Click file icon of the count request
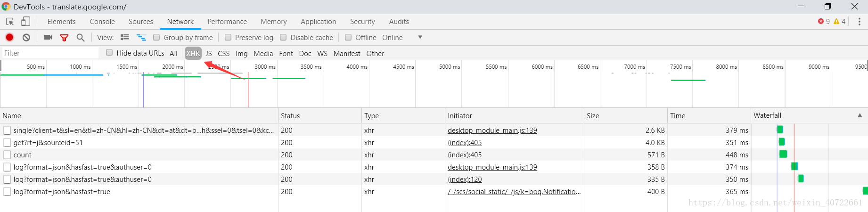This screenshot has width=868, height=212. pyautogui.click(x=7, y=155)
